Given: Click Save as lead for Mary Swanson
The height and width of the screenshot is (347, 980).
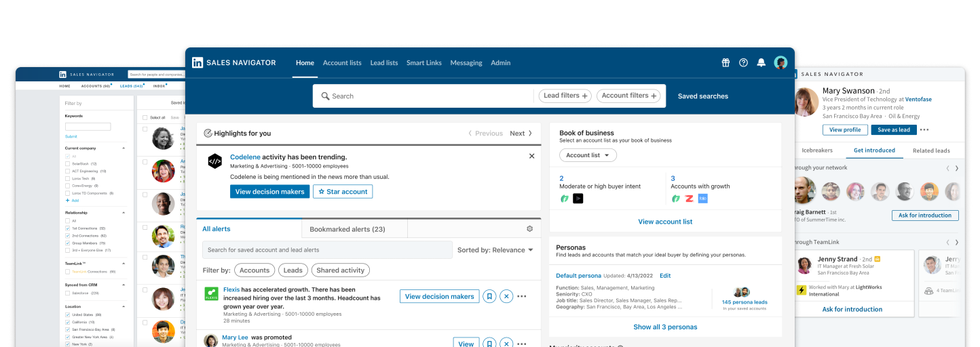Looking at the screenshot, I should pos(894,130).
